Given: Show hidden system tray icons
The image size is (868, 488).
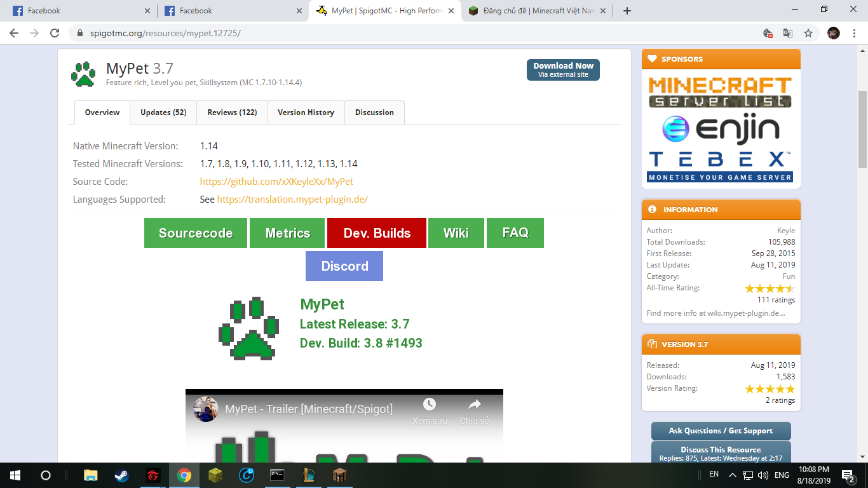Looking at the screenshot, I should click(732, 475).
